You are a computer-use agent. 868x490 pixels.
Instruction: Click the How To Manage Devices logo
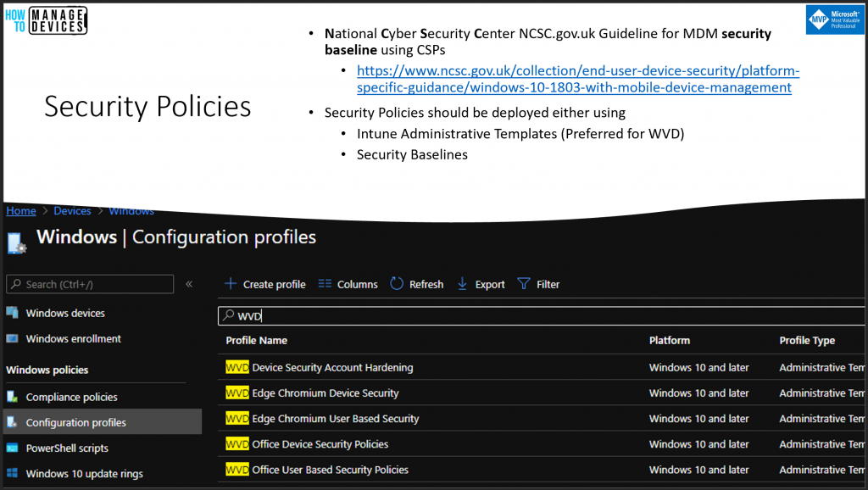point(46,20)
